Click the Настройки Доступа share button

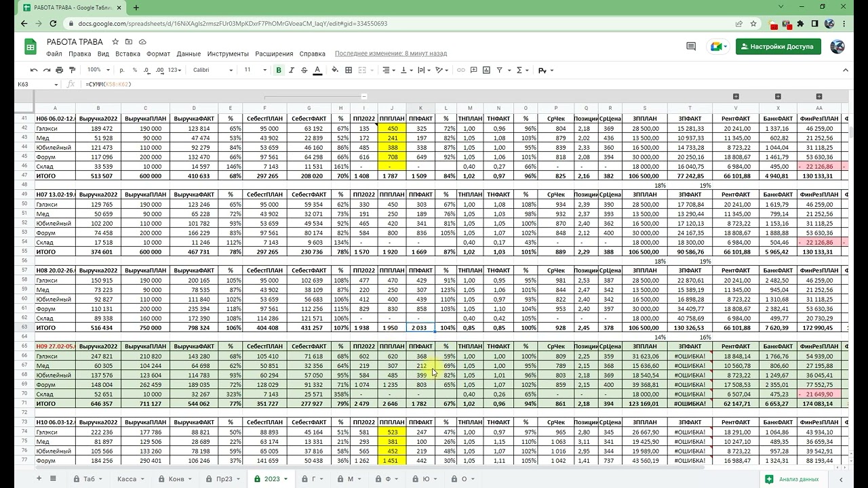[778, 47]
